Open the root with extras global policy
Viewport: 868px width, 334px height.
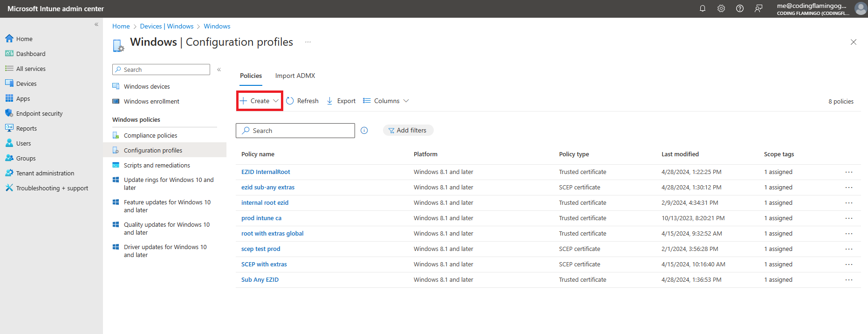coord(272,234)
